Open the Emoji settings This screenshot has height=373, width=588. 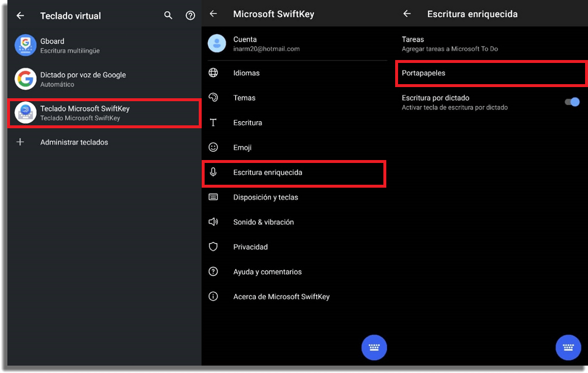click(295, 147)
